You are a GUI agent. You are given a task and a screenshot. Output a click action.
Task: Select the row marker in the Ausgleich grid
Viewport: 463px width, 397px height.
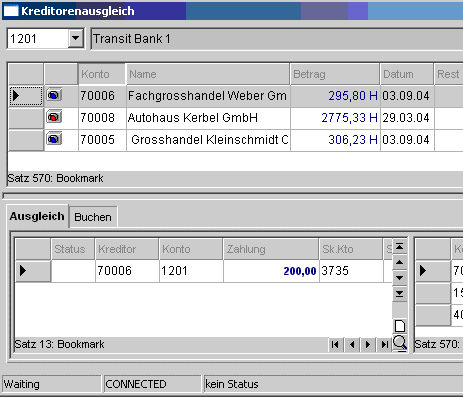tap(33, 271)
